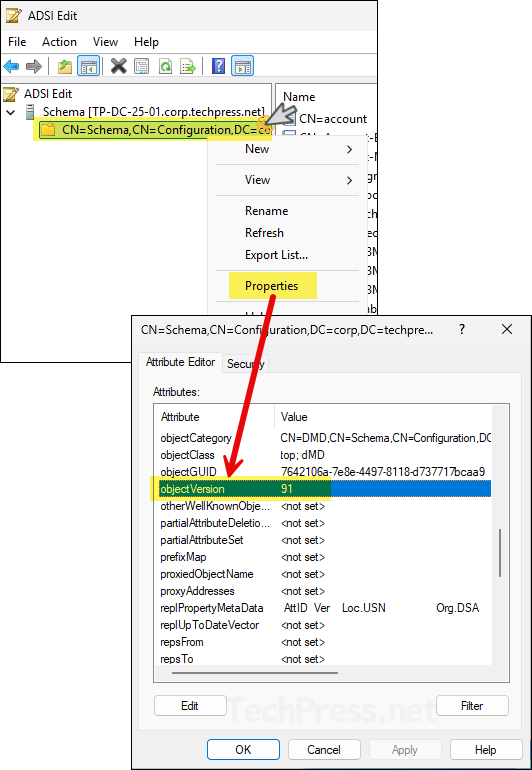Select the objectVersion attribute row
The width and height of the screenshot is (532, 770).
pyautogui.click(x=324, y=489)
